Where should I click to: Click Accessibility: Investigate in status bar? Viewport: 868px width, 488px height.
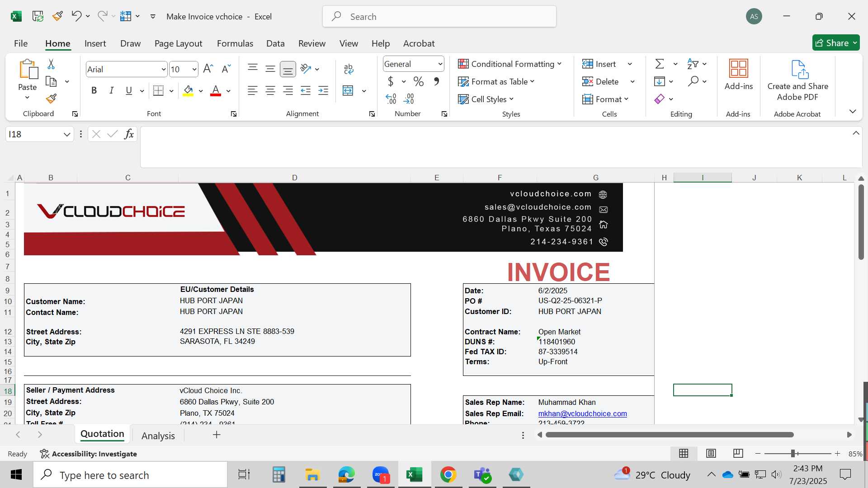click(x=88, y=454)
